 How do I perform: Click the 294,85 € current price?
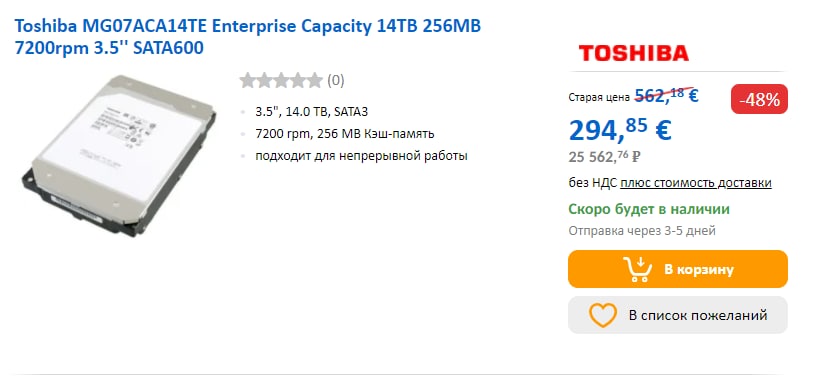pyautogui.click(x=620, y=130)
